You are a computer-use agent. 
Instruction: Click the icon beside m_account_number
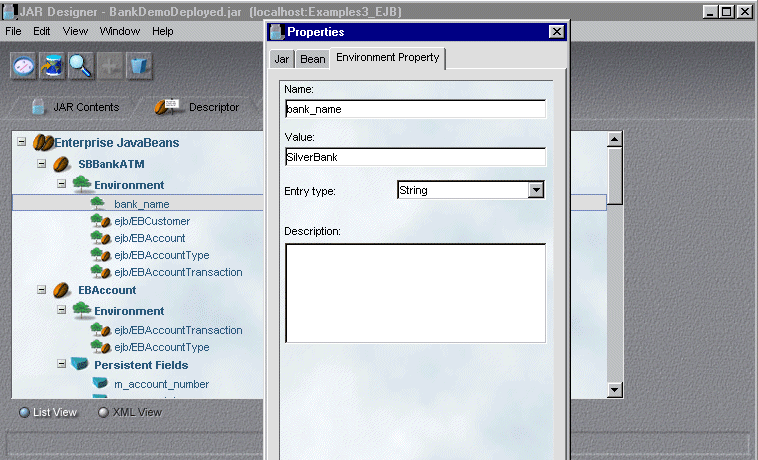click(x=100, y=383)
